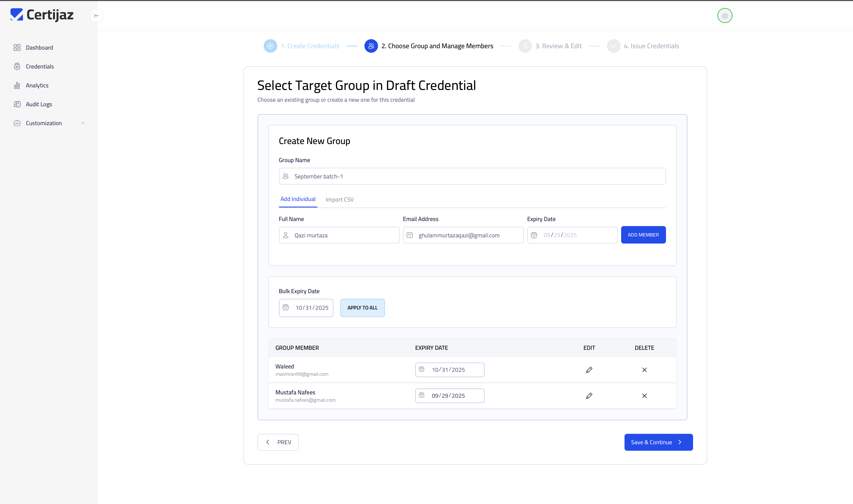Edit Mustafa Nafees using the pencil icon
Screen dimensions: 853x504
click(x=589, y=395)
